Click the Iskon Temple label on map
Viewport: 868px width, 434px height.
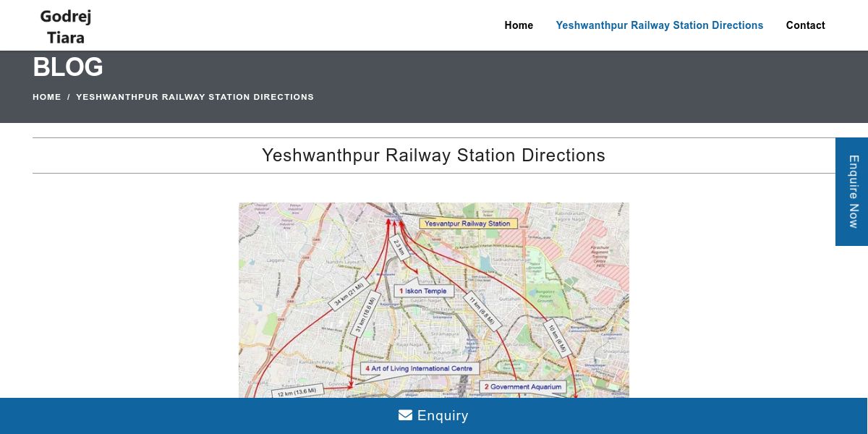click(x=423, y=291)
